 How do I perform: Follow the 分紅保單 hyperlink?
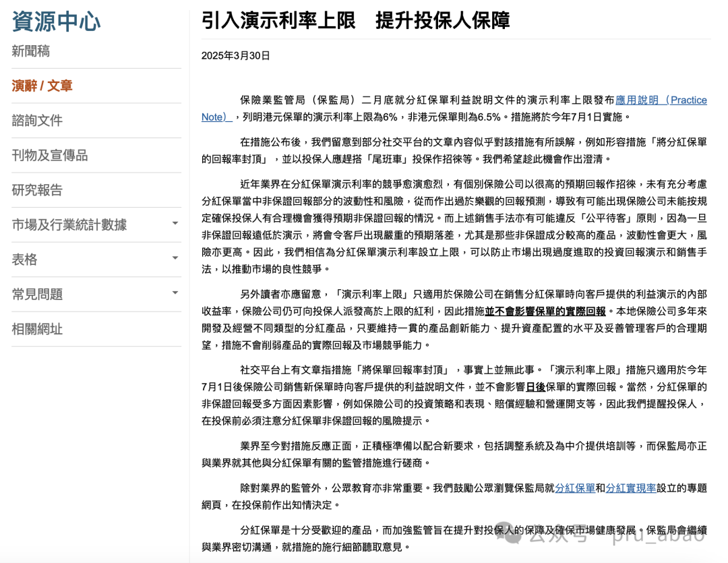(x=575, y=488)
